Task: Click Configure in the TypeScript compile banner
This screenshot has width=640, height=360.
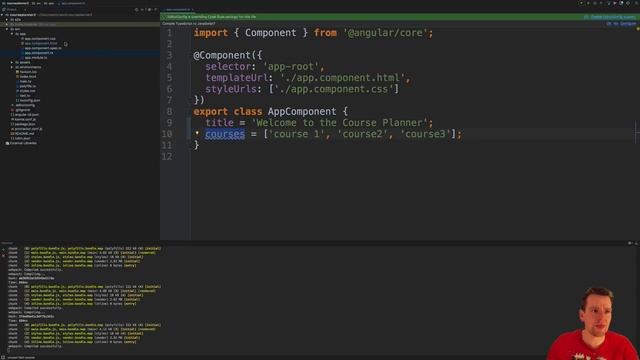Action: [629, 24]
